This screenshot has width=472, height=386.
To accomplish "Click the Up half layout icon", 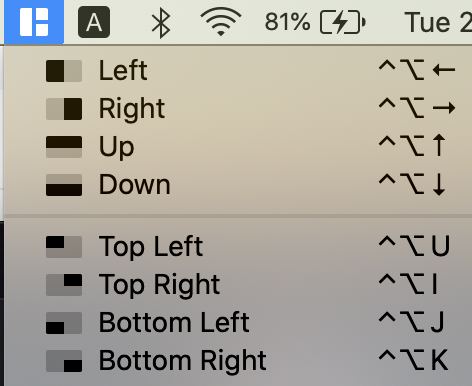I will click(64, 147).
